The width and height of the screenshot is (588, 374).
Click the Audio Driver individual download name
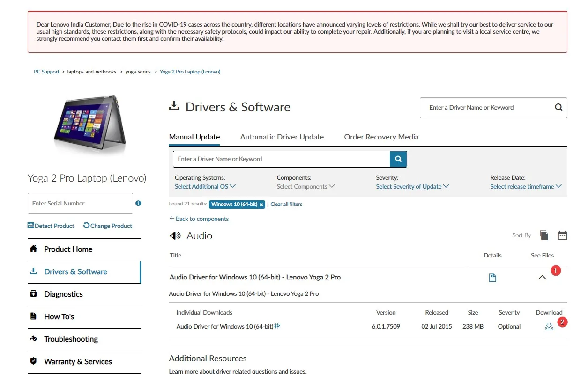(225, 326)
